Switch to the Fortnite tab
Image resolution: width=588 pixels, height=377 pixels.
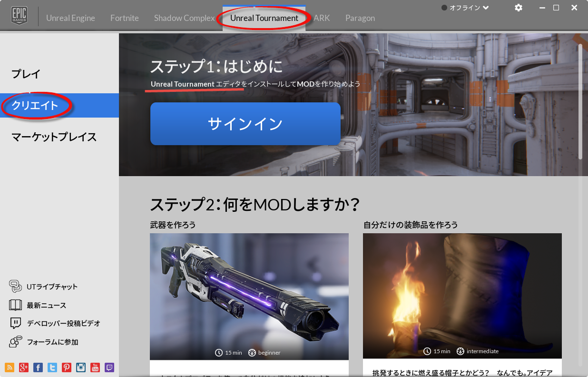125,18
